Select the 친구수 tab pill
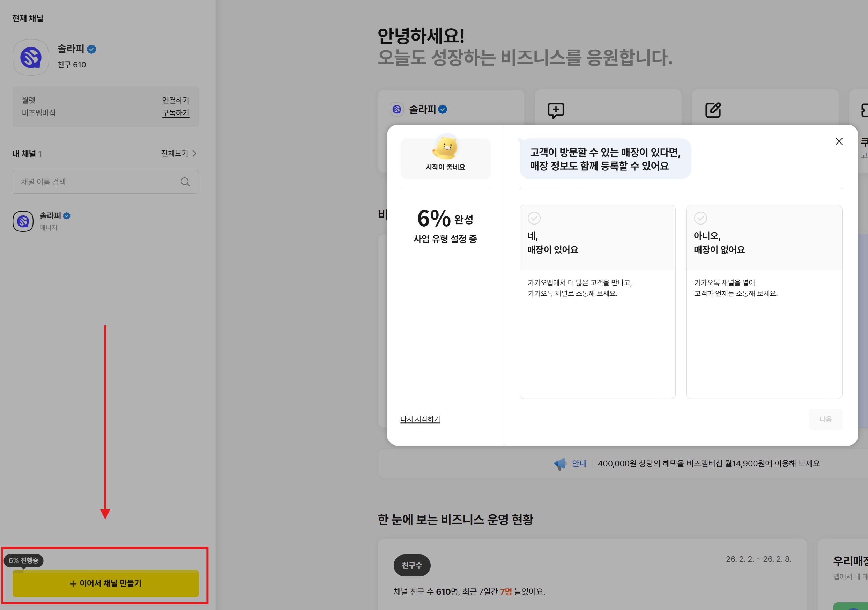Screen dimensions: 868x610 coord(412,565)
